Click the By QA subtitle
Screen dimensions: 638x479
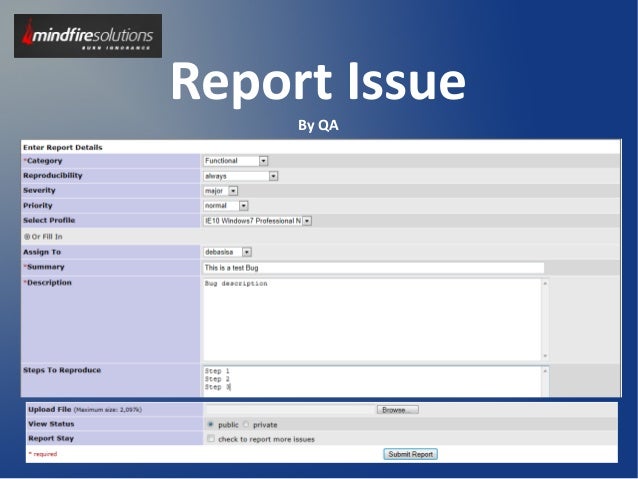tap(318, 125)
